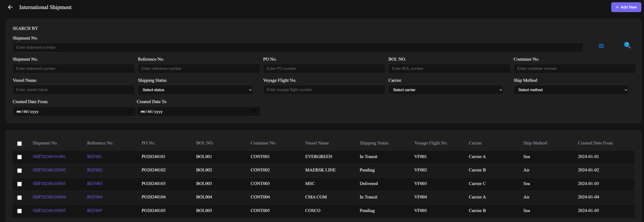This screenshot has width=644, height=222.
Task: Open shipment link SHP20240102002
Action: (49, 170)
